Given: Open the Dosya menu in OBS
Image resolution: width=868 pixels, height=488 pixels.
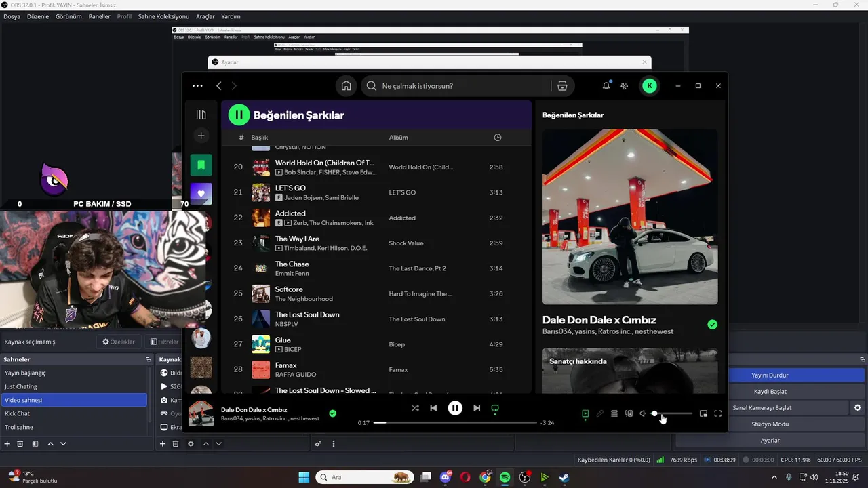Looking at the screenshot, I should (12, 16).
